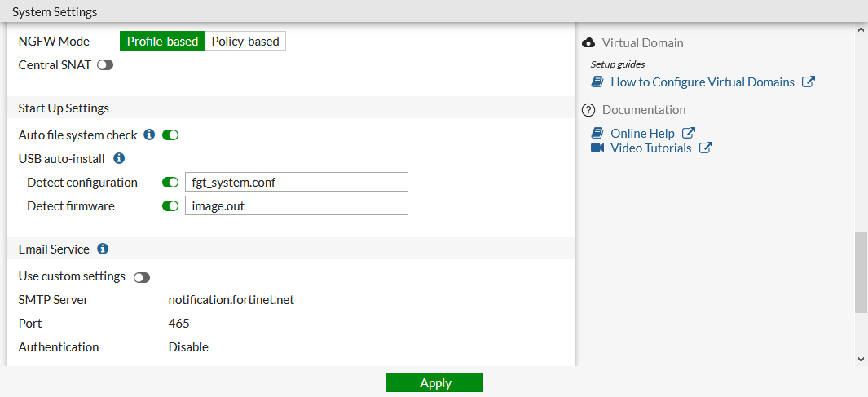
Task: Select Profile-based NGFW mode
Action: (x=162, y=41)
